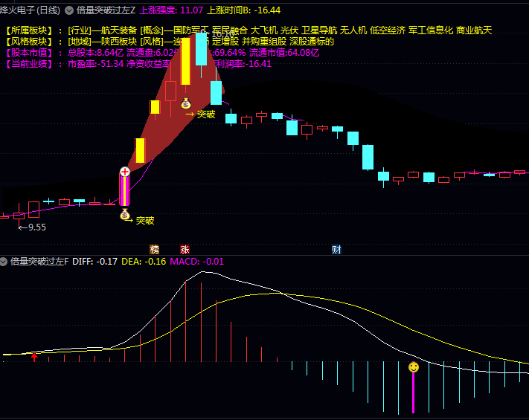This screenshot has width=529, height=420.
Task: Click the red up arrow in MACD panel
Action: (34, 358)
